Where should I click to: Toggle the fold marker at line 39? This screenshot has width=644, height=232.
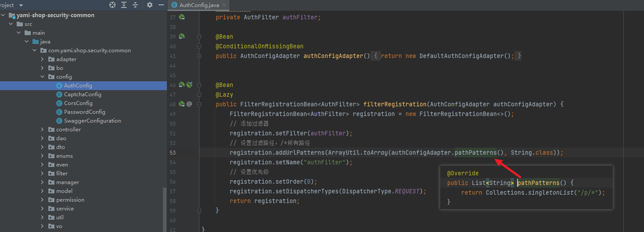[199, 36]
